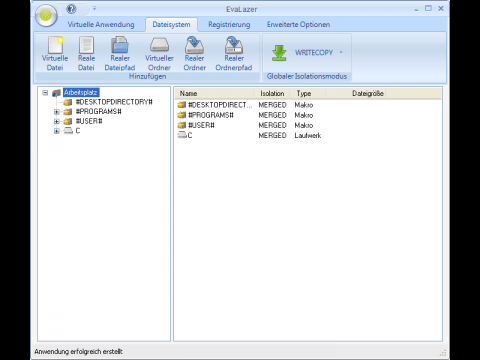Select #PROGRAMS# in the tree
The width and height of the screenshot is (480, 360).
(x=99, y=111)
